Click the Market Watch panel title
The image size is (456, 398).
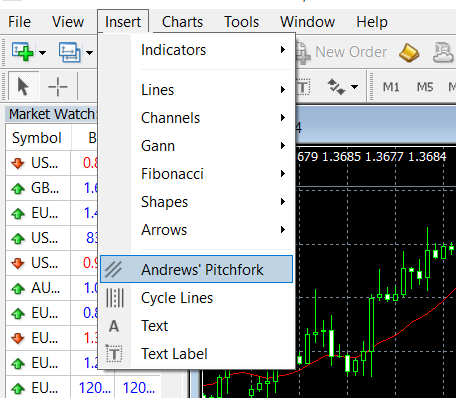[52, 114]
